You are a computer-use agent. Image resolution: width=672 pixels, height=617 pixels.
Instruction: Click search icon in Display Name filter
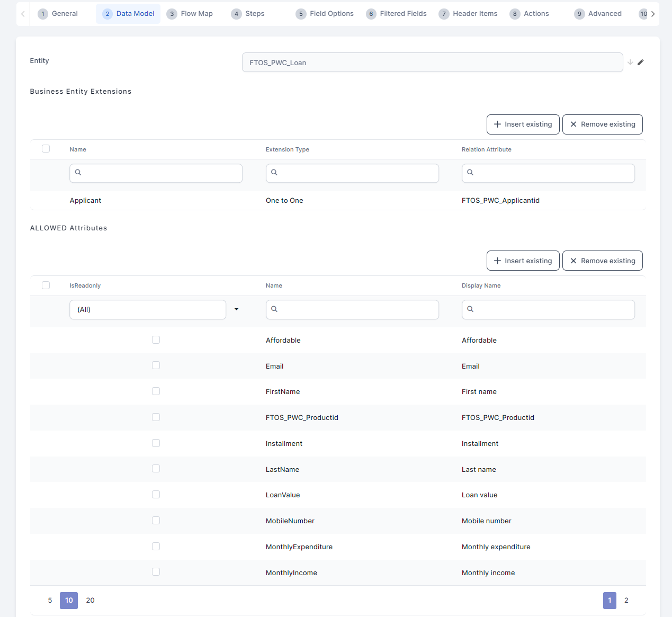coord(470,309)
